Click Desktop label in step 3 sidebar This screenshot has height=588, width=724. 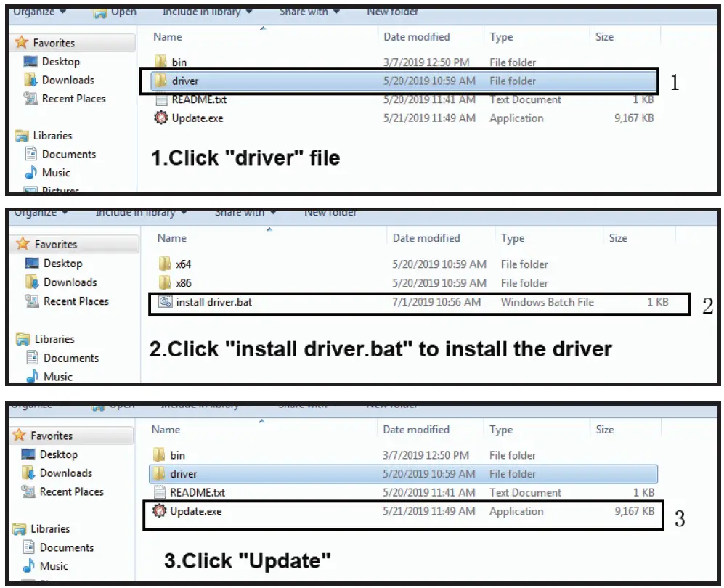[x=59, y=454]
